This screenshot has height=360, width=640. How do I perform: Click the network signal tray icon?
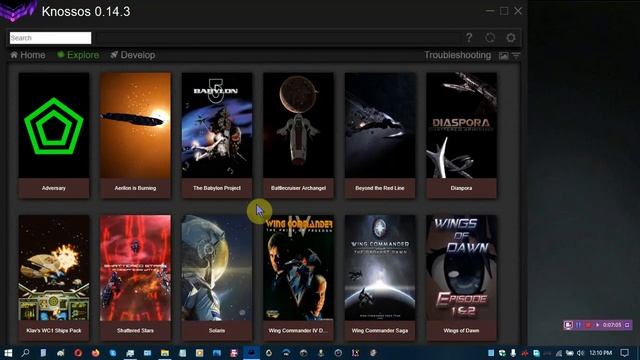click(x=558, y=353)
